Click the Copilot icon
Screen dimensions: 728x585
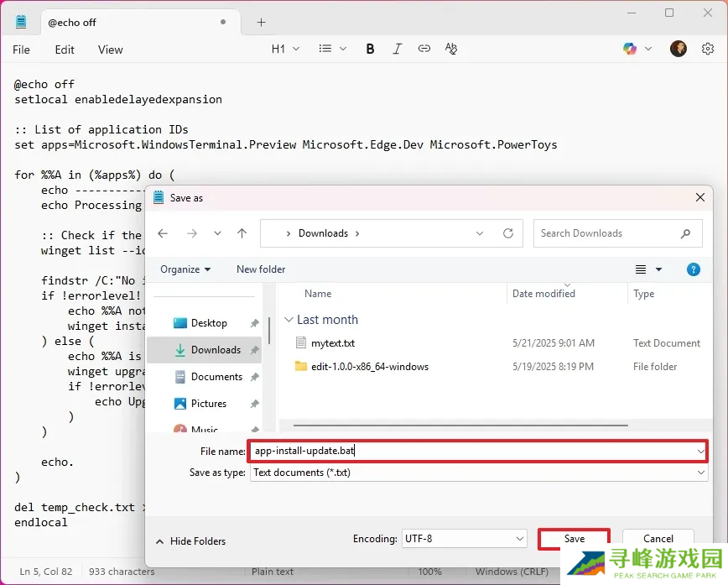[x=630, y=50]
